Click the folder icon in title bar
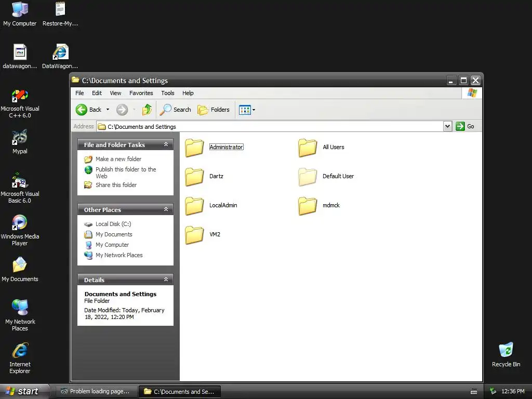 coord(76,80)
